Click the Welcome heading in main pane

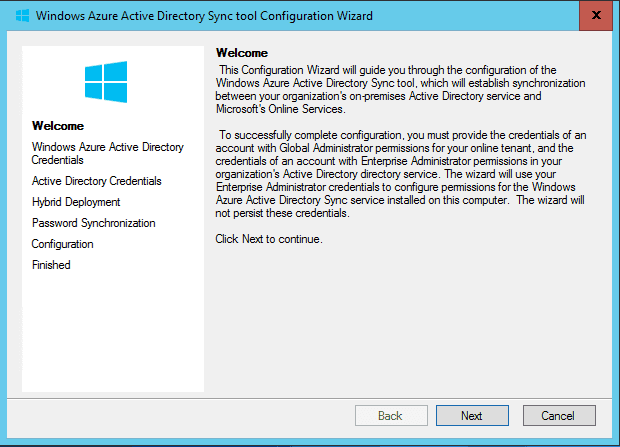coord(242,53)
